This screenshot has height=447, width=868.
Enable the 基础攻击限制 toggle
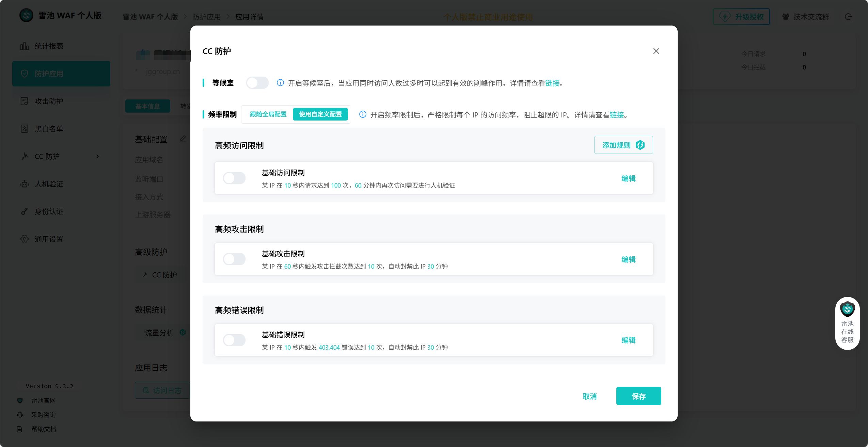(234, 259)
